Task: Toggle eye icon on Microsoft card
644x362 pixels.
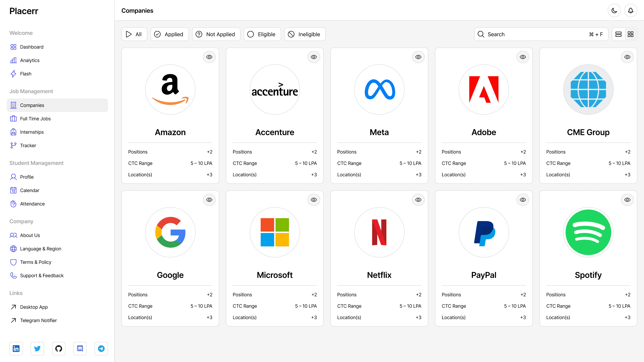Action: pyautogui.click(x=314, y=200)
